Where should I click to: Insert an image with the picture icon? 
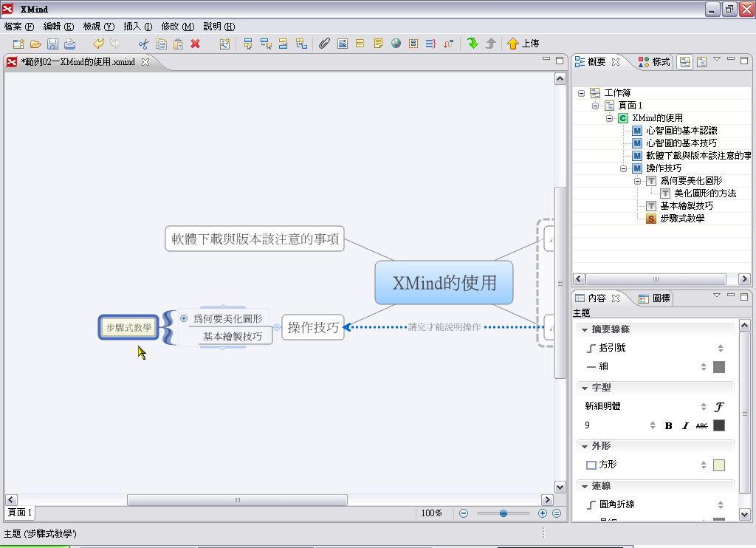pyautogui.click(x=343, y=44)
